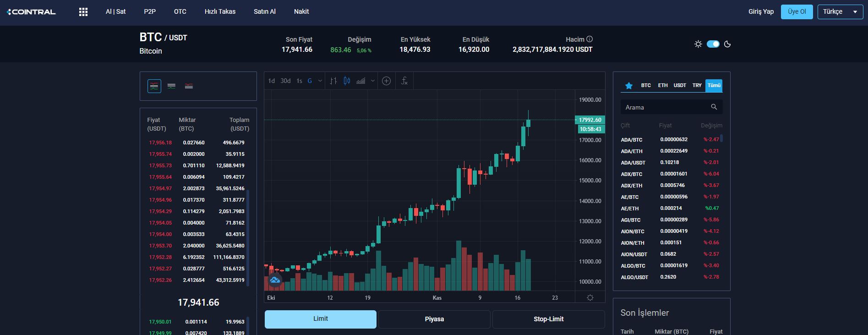868x335 pixels.
Task: Click the volume info icon next to Hacim
Action: click(x=590, y=39)
